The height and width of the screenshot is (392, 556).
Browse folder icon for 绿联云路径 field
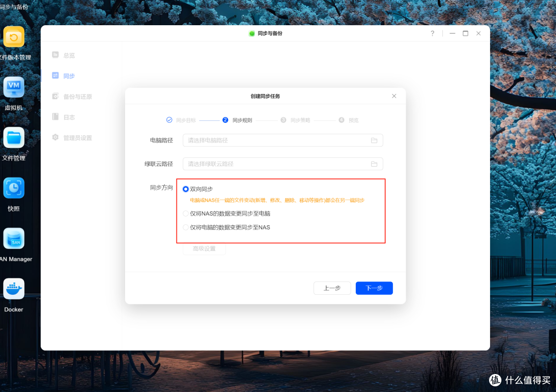374,164
